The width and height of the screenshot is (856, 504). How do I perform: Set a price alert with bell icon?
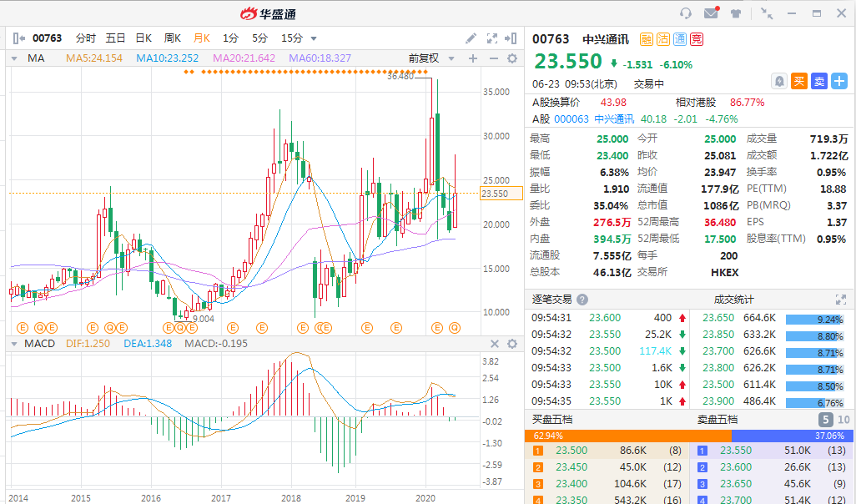click(x=779, y=81)
